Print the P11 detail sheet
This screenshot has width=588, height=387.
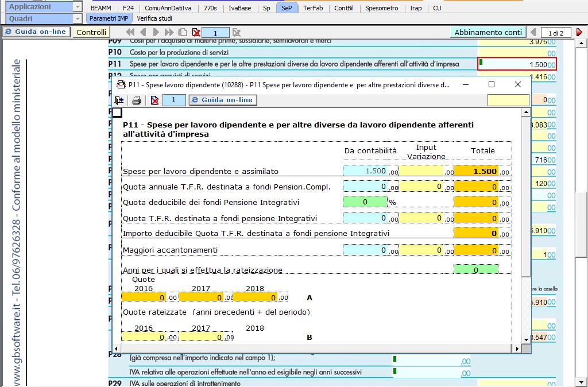(137, 100)
